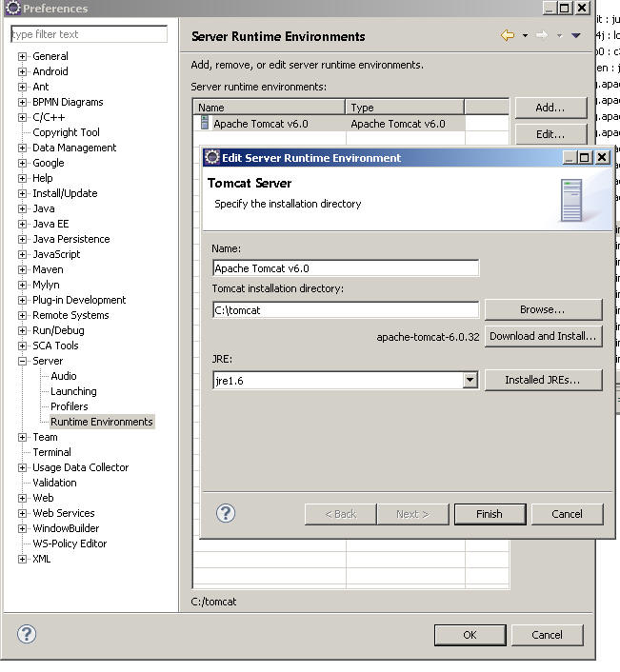Expand the XML tree node
Viewport: 620px width, 672px height.
pyautogui.click(x=22, y=559)
